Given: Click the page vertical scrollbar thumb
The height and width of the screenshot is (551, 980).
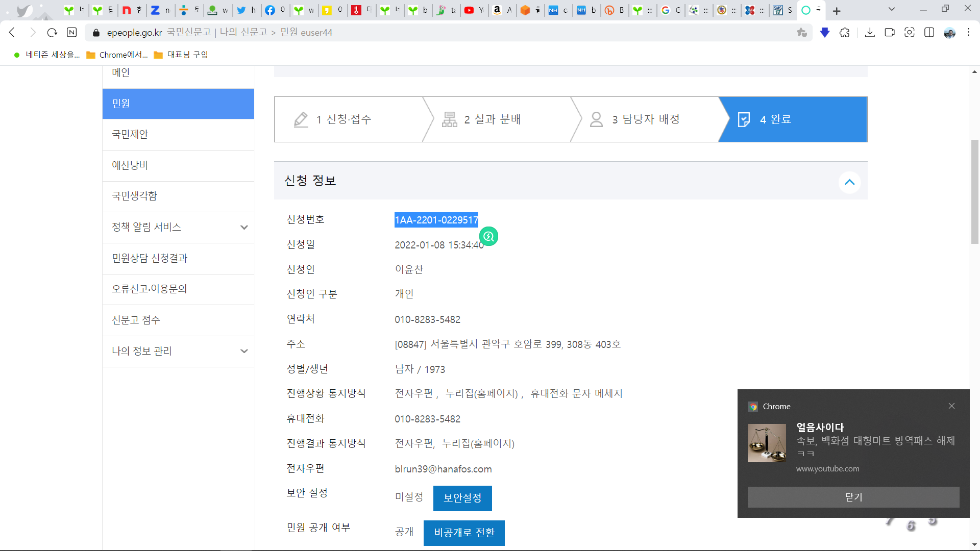Looking at the screenshot, I should click(975, 191).
